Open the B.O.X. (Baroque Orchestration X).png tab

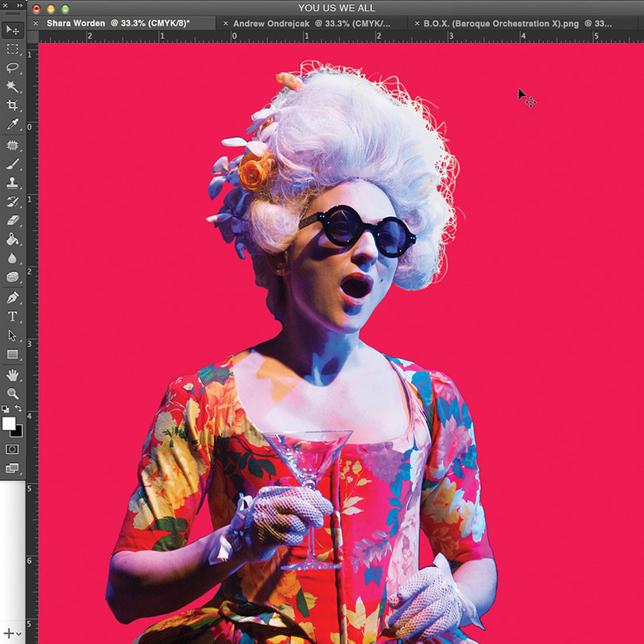517,23
